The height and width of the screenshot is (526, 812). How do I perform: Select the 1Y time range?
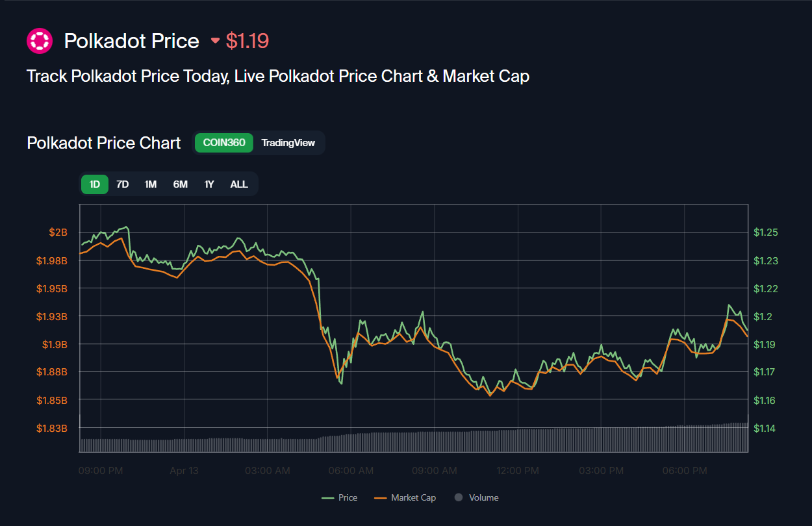coord(209,184)
